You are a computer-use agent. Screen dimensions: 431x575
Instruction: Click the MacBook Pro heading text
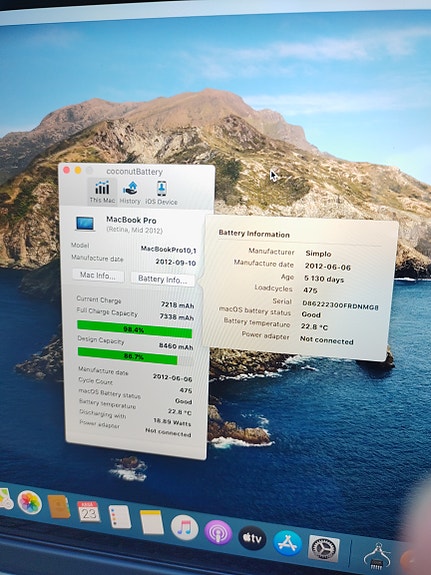click(x=131, y=220)
